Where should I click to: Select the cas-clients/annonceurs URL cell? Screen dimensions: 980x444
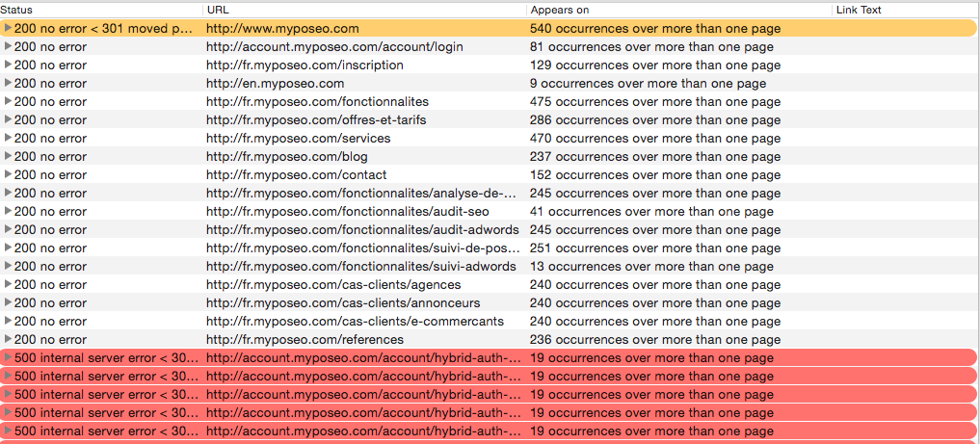[x=343, y=303]
